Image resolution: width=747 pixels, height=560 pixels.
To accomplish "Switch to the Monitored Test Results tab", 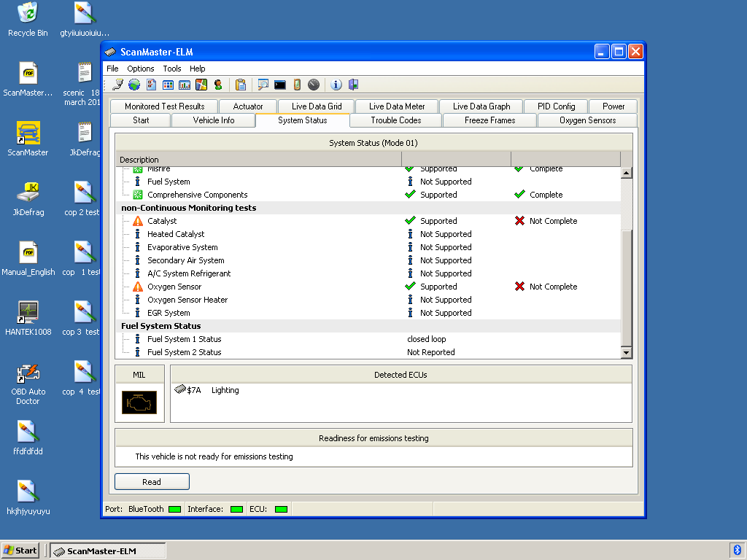I will point(164,106).
